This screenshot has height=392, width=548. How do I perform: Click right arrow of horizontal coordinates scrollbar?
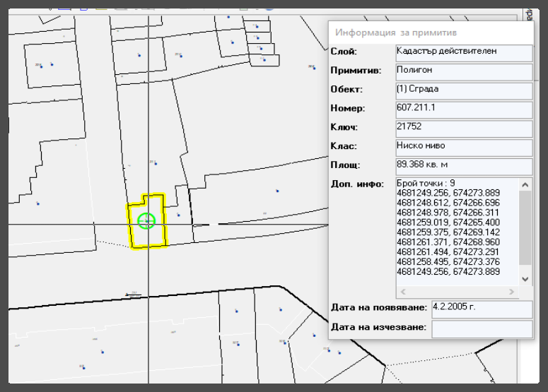tap(512, 291)
